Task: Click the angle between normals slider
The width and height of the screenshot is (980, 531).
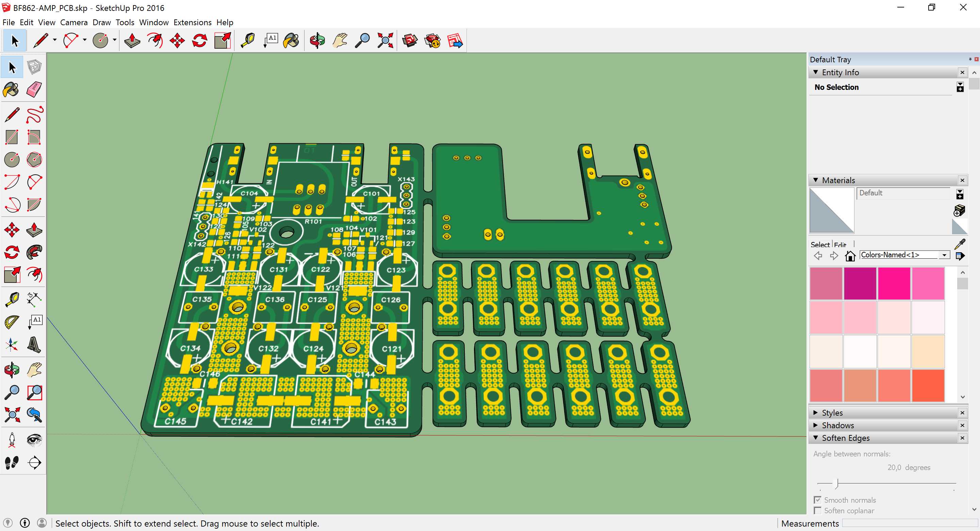Action: 837,483
